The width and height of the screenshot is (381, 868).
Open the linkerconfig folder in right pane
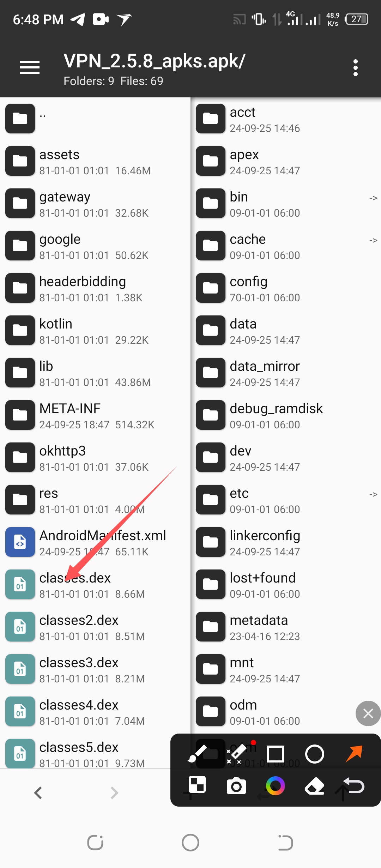point(286,542)
